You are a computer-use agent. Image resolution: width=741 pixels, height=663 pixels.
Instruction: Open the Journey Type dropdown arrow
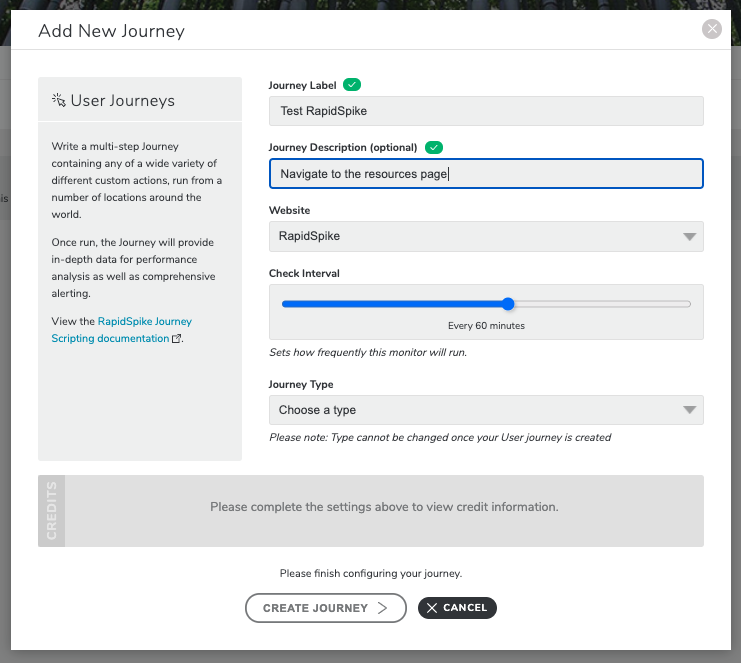[x=689, y=410]
